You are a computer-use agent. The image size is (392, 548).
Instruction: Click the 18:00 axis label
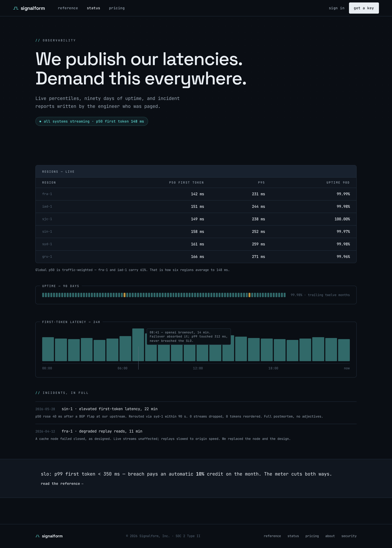(x=273, y=368)
